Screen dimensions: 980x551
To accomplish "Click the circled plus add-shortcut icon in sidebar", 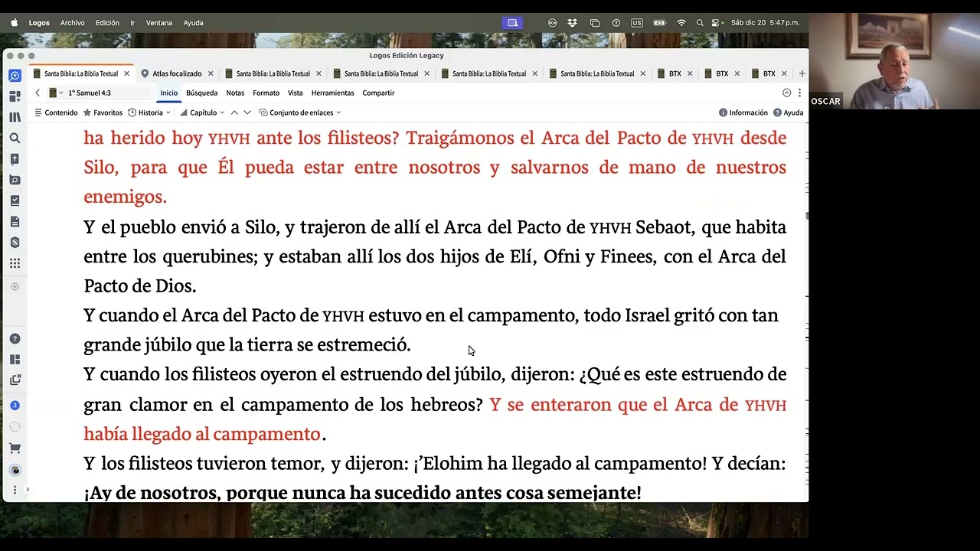I will [15, 287].
